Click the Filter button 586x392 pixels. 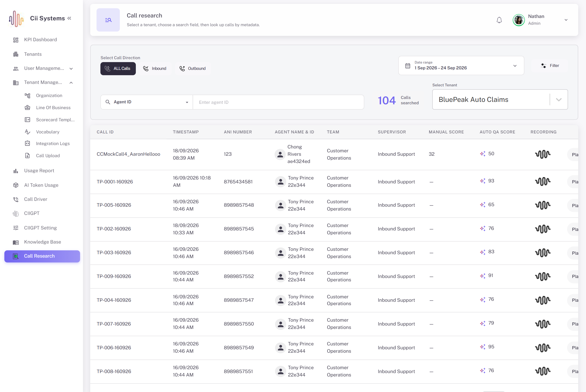click(x=550, y=65)
